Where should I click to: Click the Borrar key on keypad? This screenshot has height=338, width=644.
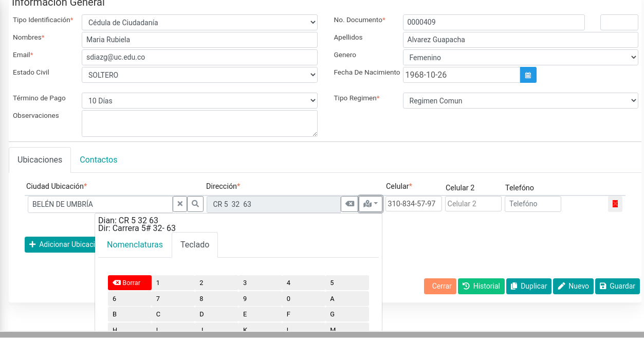(x=130, y=283)
